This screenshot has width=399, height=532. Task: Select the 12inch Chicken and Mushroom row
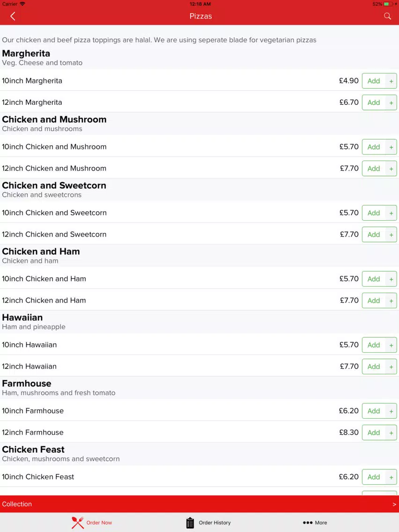199,168
